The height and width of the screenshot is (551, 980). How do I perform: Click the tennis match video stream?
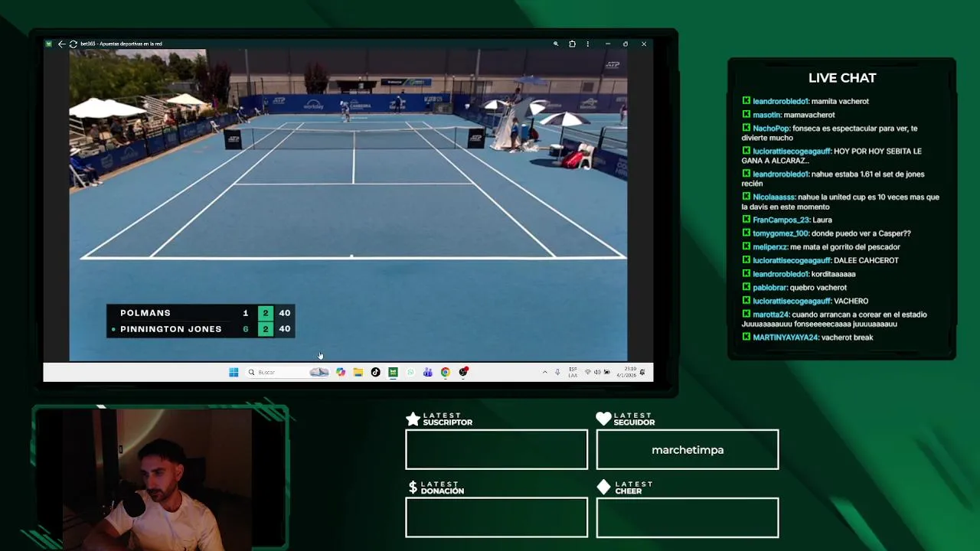coord(348,205)
